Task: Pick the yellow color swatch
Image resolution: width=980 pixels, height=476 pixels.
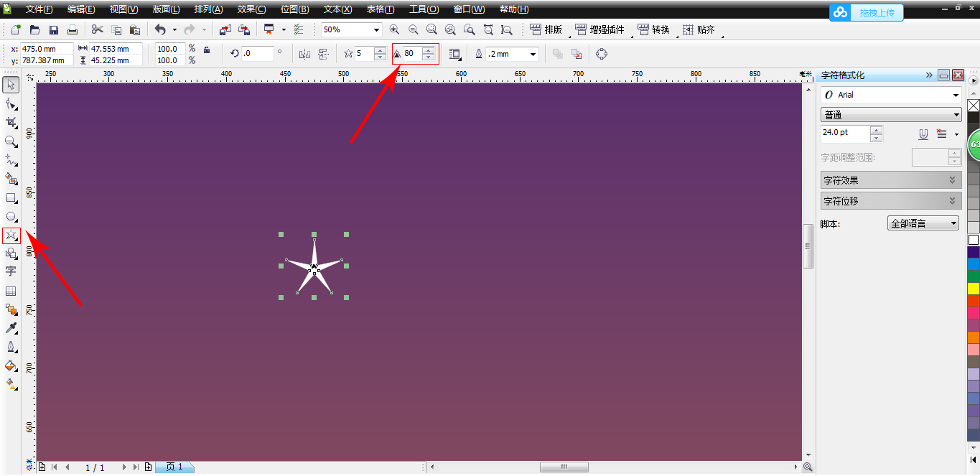Action: [x=974, y=288]
